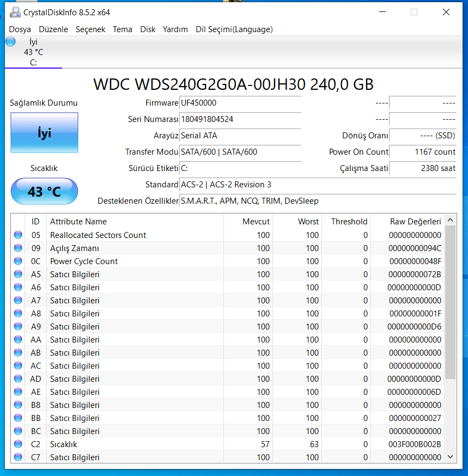The image size is (468, 476).
Task: Click raw value 0000000000D6
Action: (414, 326)
